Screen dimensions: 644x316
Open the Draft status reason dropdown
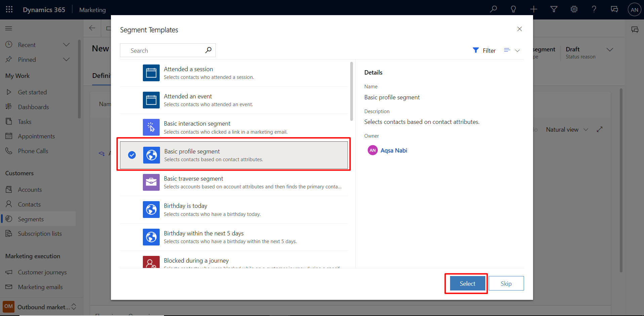610,50
